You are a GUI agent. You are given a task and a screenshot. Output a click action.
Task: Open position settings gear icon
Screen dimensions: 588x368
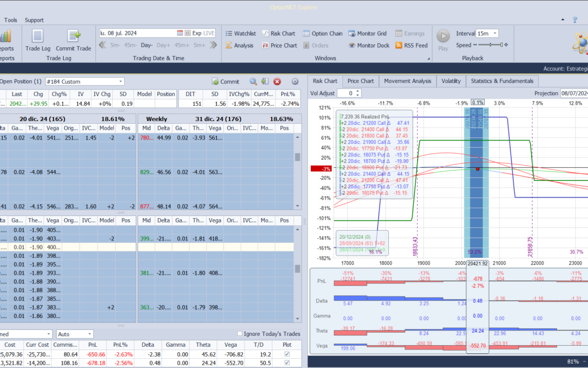click(295, 81)
